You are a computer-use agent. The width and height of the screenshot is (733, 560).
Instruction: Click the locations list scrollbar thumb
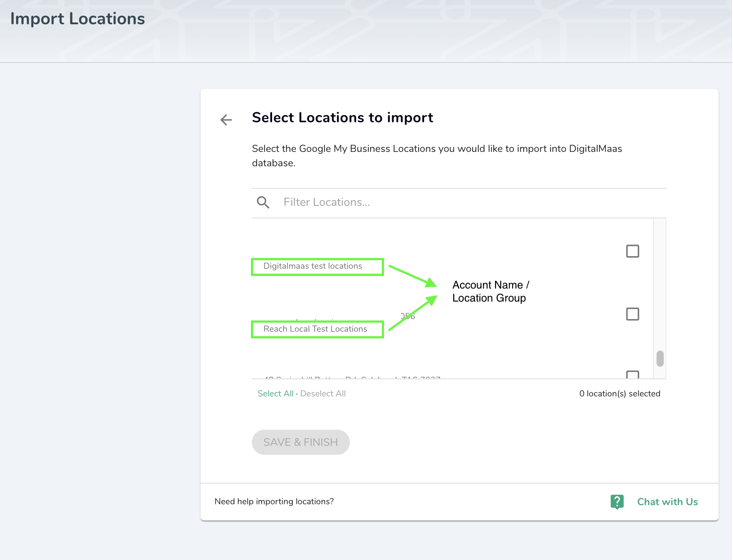click(x=660, y=359)
